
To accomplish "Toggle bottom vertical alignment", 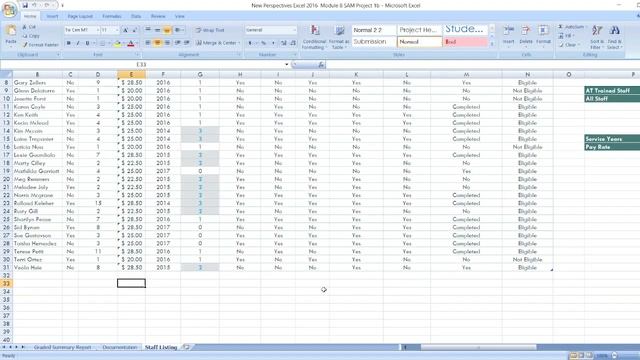I will point(167,30).
